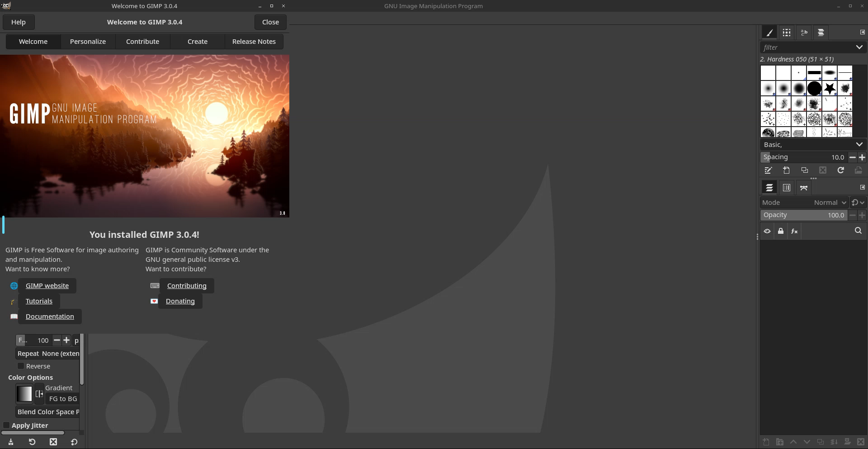Expand the brush filter dropdown arrow
This screenshot has width=868, height=449.
[859, 47]
